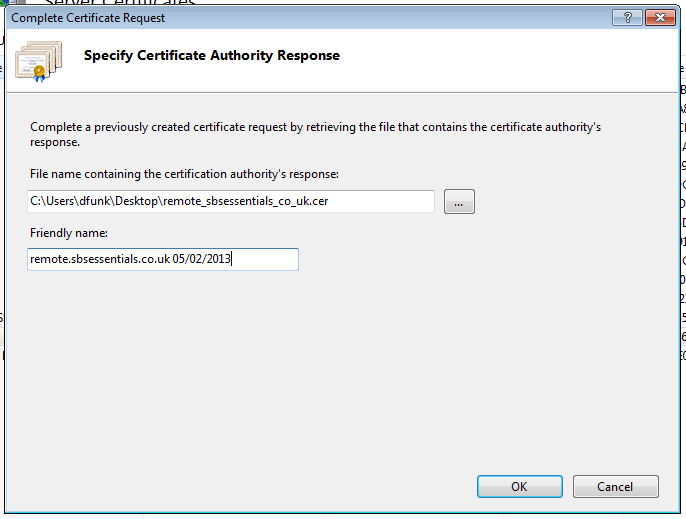Open file browser with the ellipsis button
The image size is (686, 519).
click(459, 202)
